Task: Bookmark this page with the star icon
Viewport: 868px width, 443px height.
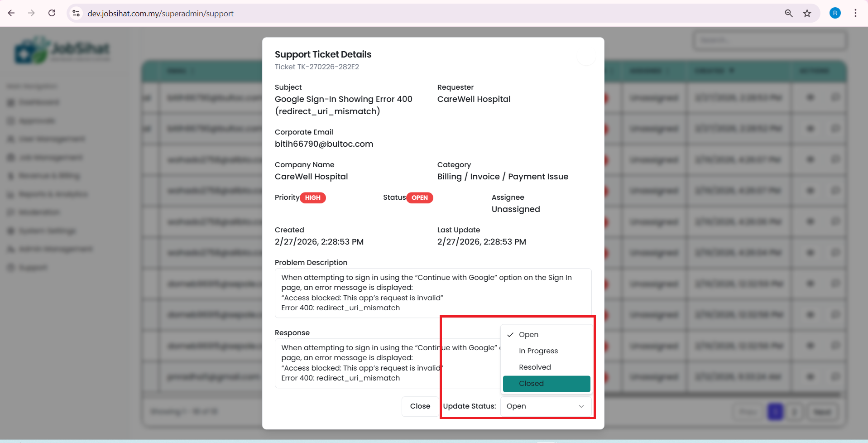Action: (807, 14)
